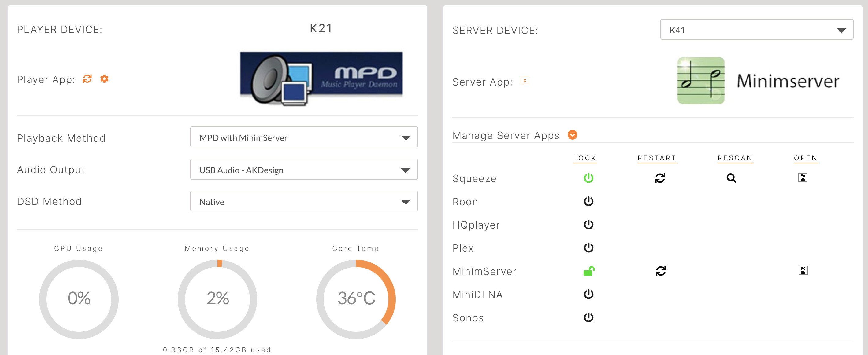Click the small icon beside Server App label
The image size is (868, 355).
pos(524,81)
